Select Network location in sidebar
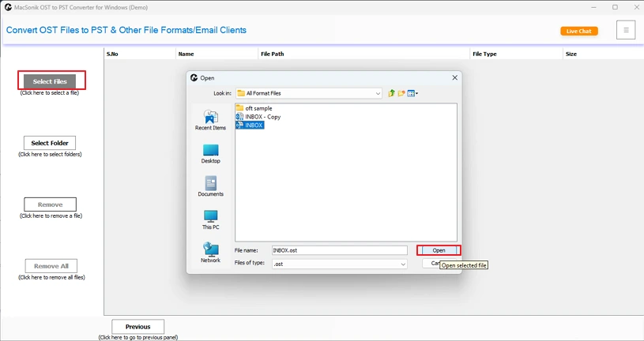The height and width of the screenshot is (341, 644). coord(210,253)
